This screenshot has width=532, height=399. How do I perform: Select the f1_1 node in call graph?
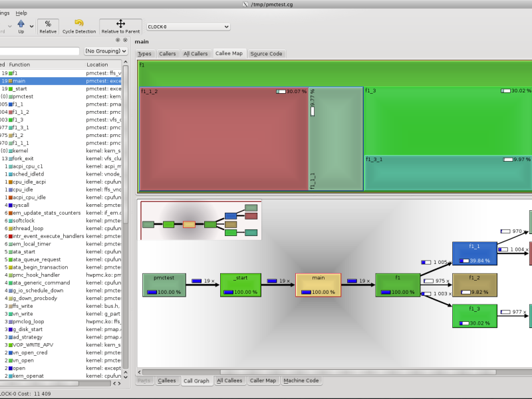(x=475, y=253)
